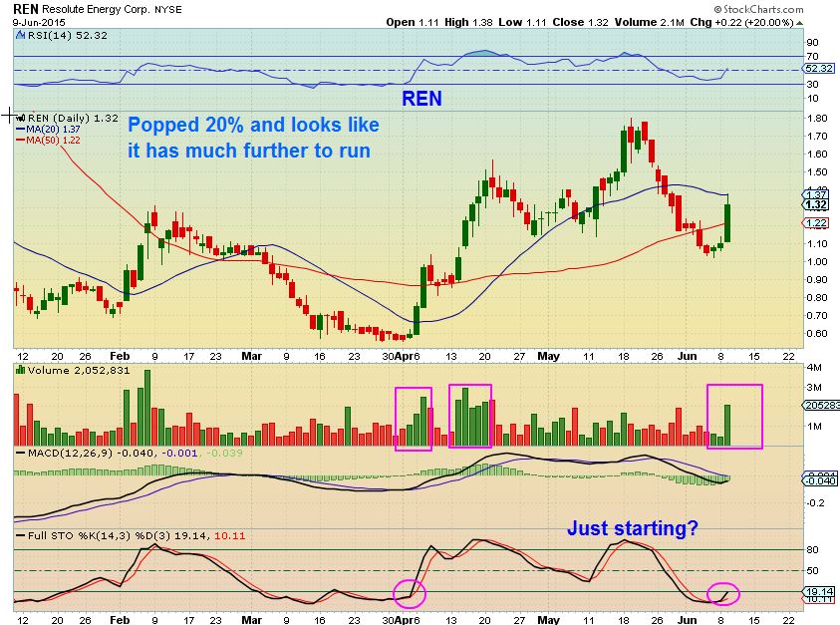Image resolution: width=840 pixels, height=625 pixels.
Task: Click the up-arrow triangle after Chg +20.00%
Action: coord(800,23)
